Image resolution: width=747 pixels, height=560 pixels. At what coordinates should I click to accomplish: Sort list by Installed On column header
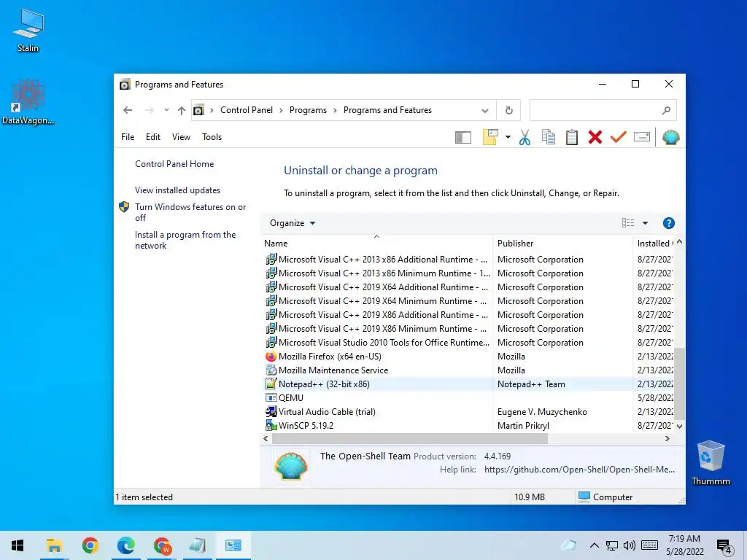click(x=654, y=244)
